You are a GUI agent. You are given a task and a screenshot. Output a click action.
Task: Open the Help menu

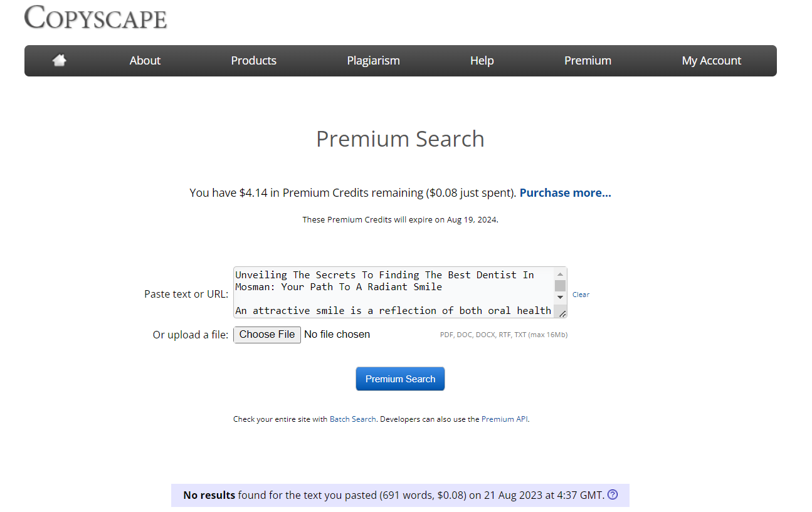pos(482,61)
